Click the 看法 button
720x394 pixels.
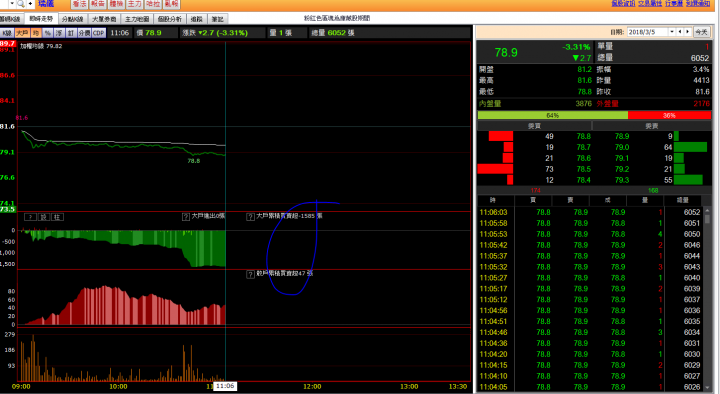point(79,4)
